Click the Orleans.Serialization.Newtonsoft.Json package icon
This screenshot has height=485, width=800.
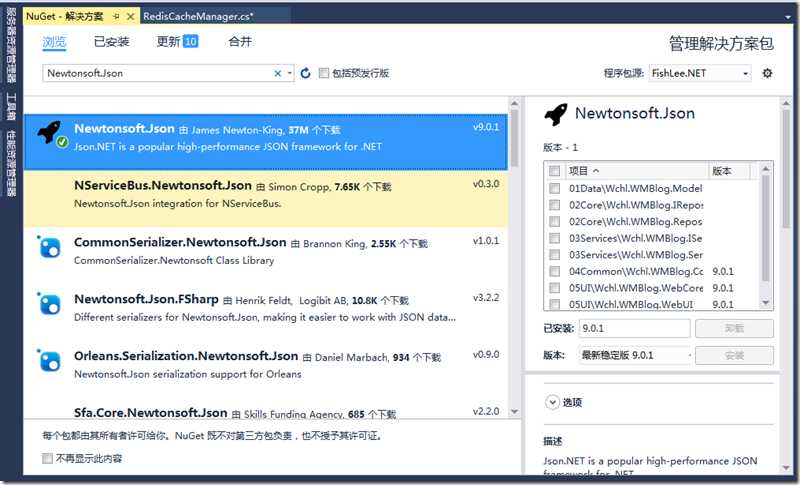coord(50,361)
